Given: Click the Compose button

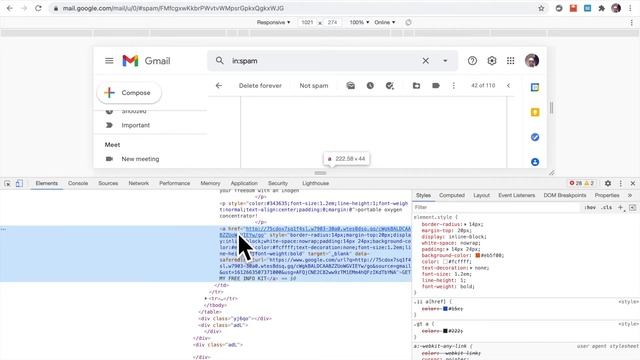Looking at the screenshot, I should pos(129,93).
